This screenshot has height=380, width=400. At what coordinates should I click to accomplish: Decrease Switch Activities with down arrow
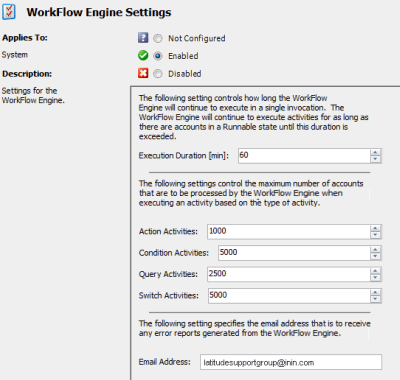tap(375, 299)
